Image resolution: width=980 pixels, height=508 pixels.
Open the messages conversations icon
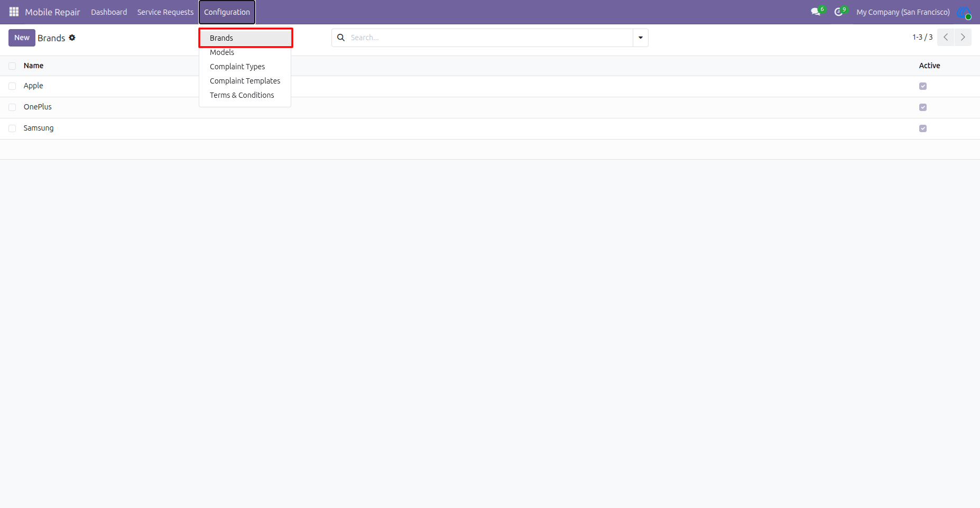(x=816, y=12)
